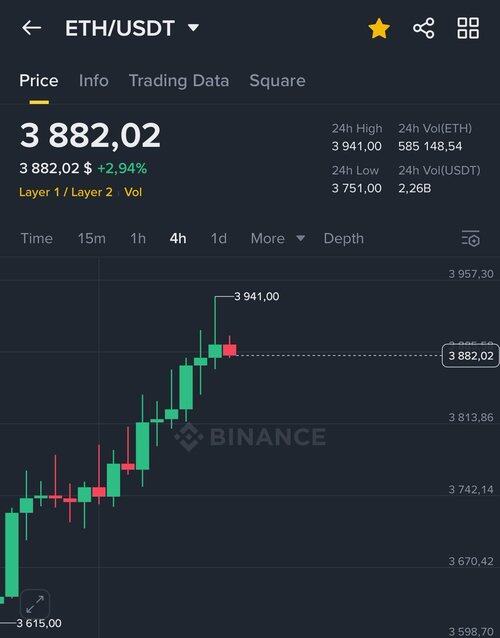Toggle the favorite star for ETH/USDT
This screenshot has height=638, width=500.
point(379,28)
